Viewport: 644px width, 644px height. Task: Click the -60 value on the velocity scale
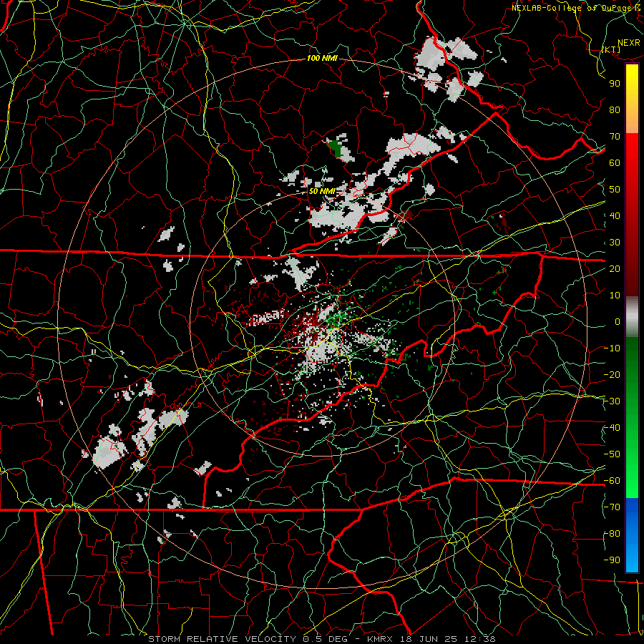coord(612,481)
